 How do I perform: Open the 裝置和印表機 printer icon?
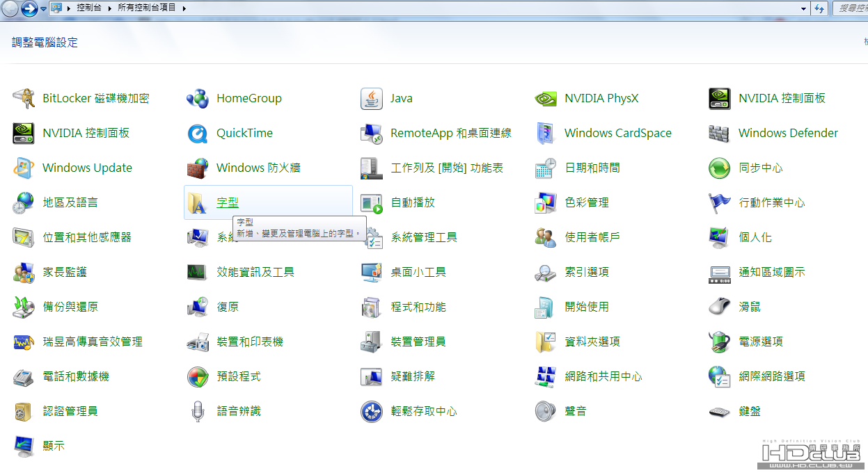[198, 342]
